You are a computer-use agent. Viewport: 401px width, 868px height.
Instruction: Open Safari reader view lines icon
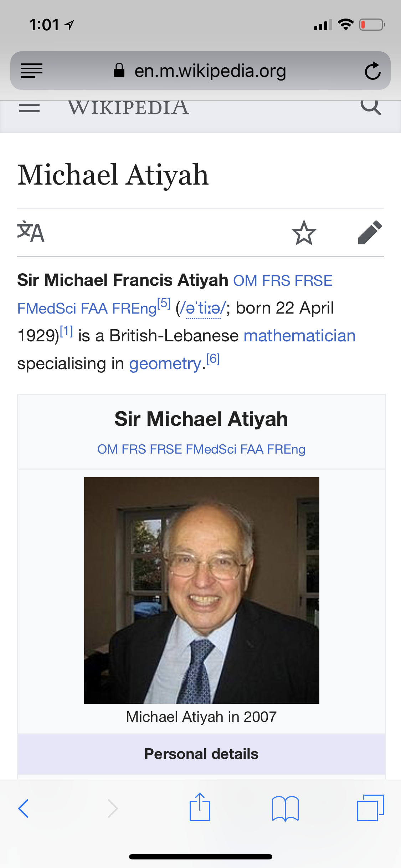click(32, 70)
